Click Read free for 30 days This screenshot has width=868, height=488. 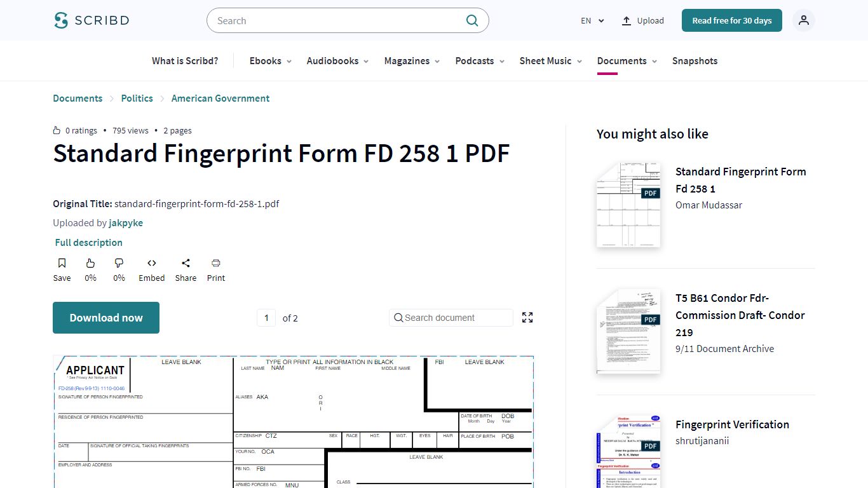(732, 20)
